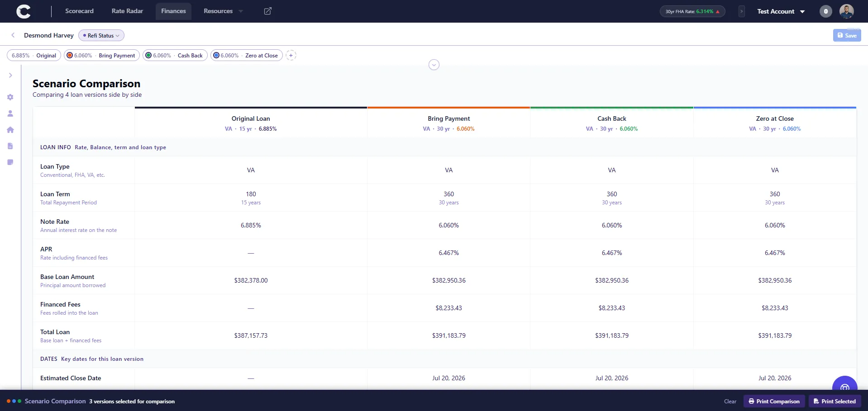Viewport: 868px width, 411px height.
Task: Click Original Loan's 6.885% note rate value
Action: tap(251, 225)
